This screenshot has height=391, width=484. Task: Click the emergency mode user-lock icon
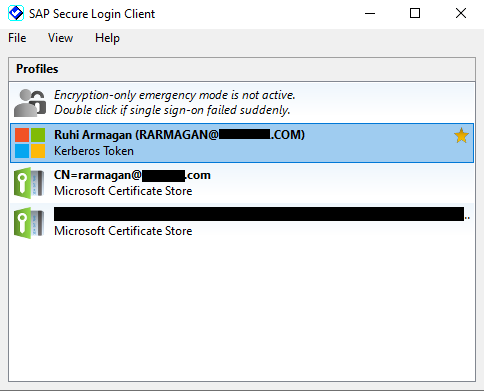click(x=30, y=103)
